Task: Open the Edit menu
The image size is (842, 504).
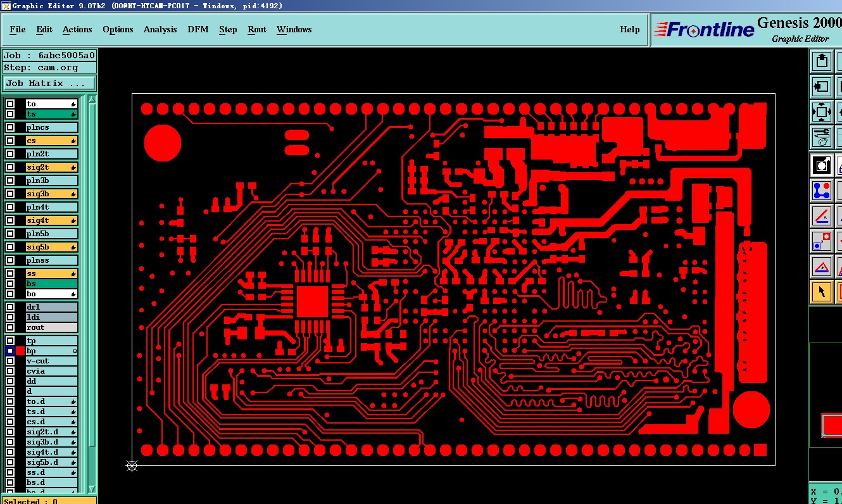Action: 44,30
